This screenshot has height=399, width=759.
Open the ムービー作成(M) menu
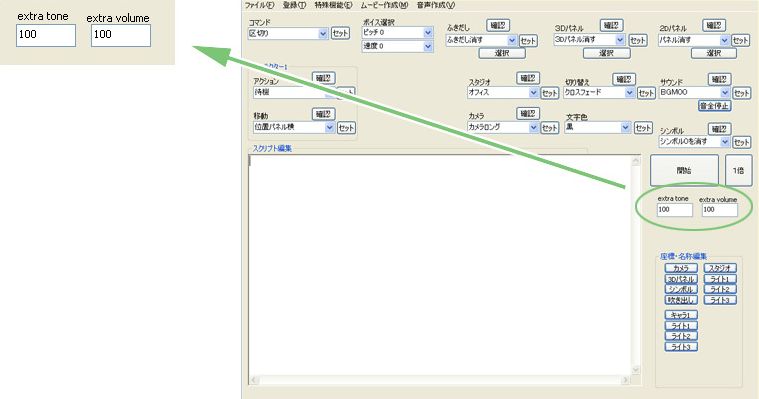384,5
